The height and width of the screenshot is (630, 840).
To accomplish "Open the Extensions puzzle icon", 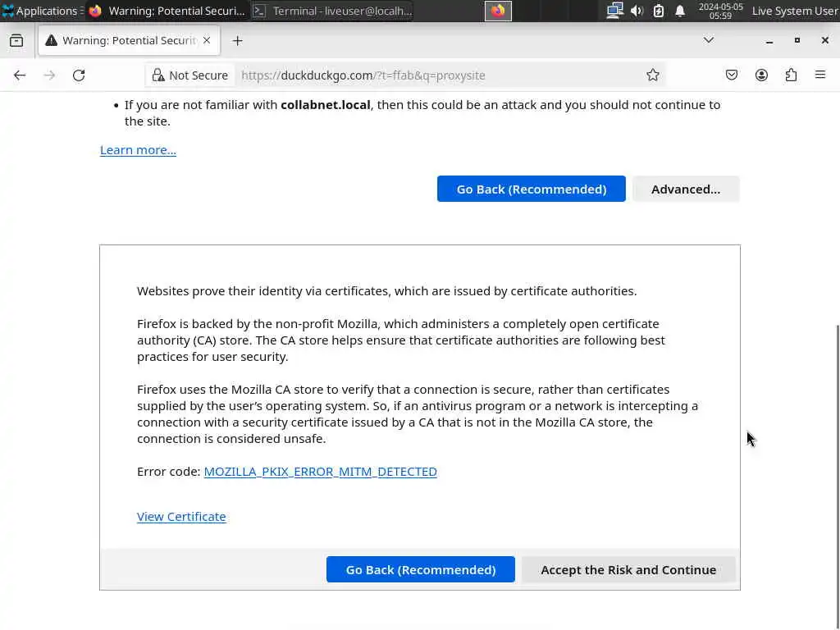I will [x=792, y=75].
